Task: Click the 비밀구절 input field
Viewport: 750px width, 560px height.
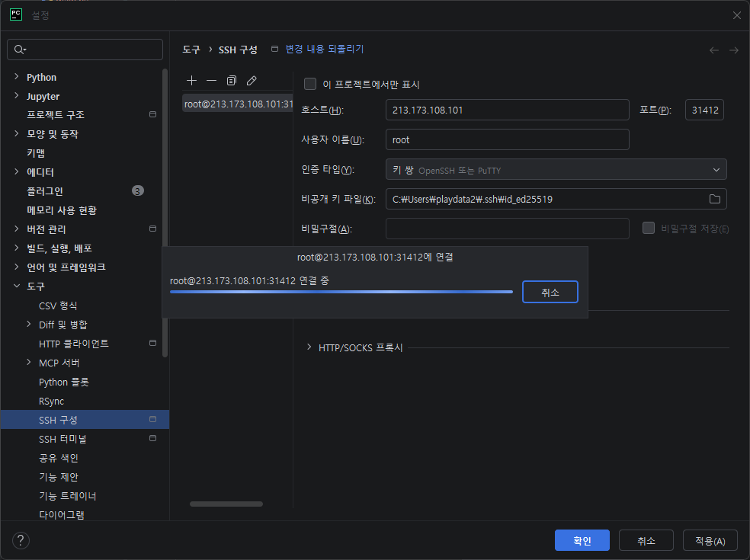Action: pos(507,229)
